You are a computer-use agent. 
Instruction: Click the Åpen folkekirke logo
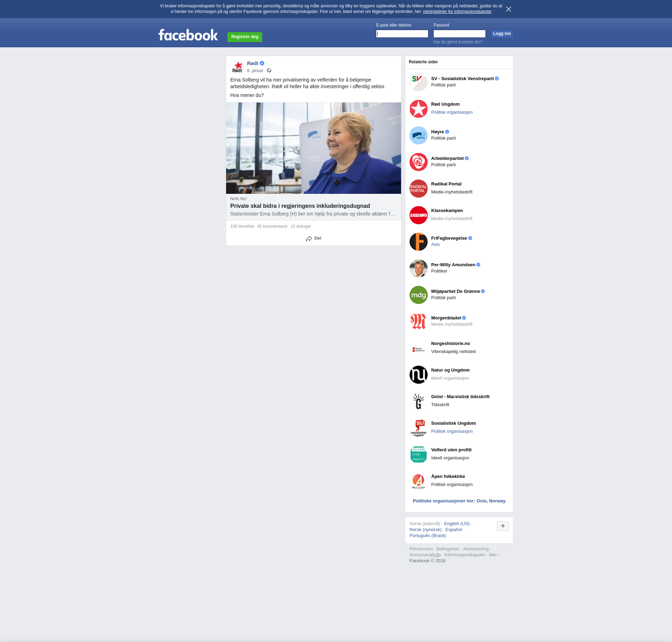[x=419, y=481]
